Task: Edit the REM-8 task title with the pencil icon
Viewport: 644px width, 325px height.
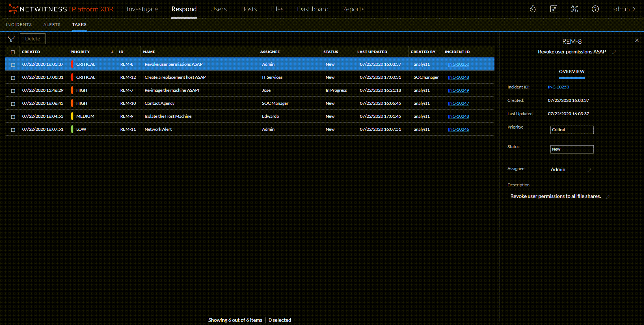Action: pyautogui.click(x=615, y=52)
